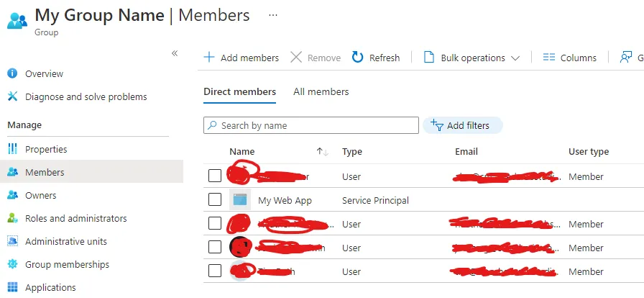The width and height of the screenshot is (644, 298).
Task: Click the Columns layout icon
Action: (549, 58)
